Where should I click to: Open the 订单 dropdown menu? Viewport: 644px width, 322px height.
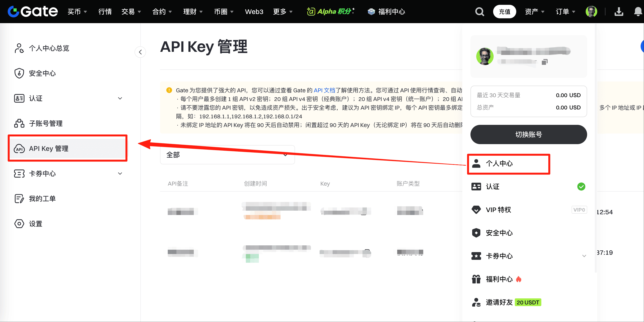(x=565, y=12)
